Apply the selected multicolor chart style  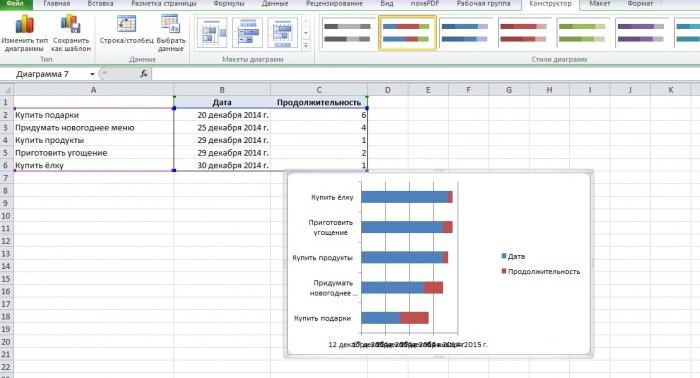click(x=407, y=33)
